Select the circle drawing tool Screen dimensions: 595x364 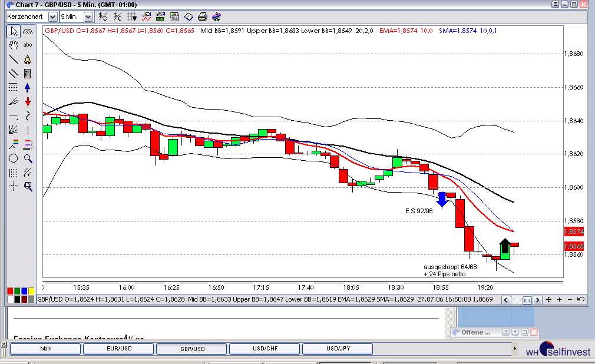(x=14, y=158)
